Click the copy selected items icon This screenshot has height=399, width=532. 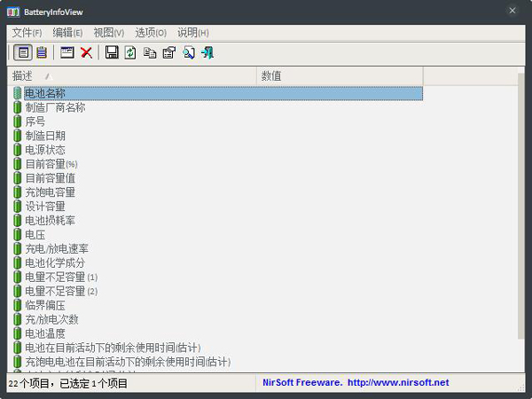tap(150, 52)
